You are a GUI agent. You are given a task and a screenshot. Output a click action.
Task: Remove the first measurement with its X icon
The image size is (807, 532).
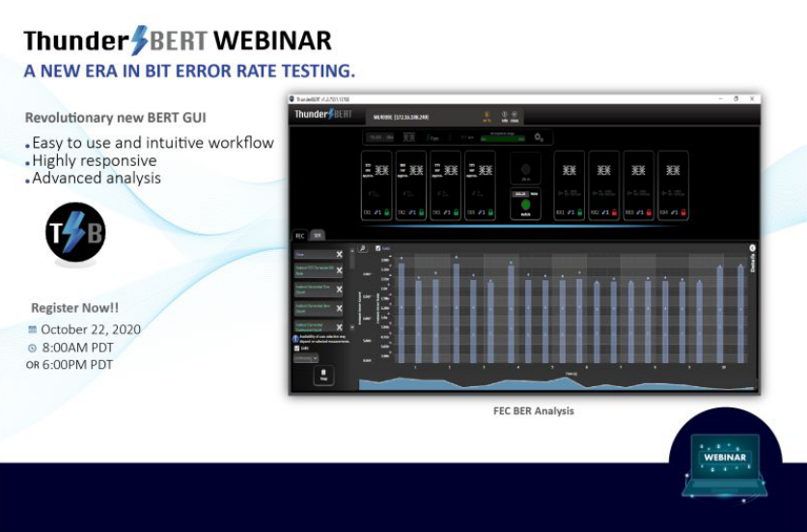click(x=339, y=255)
